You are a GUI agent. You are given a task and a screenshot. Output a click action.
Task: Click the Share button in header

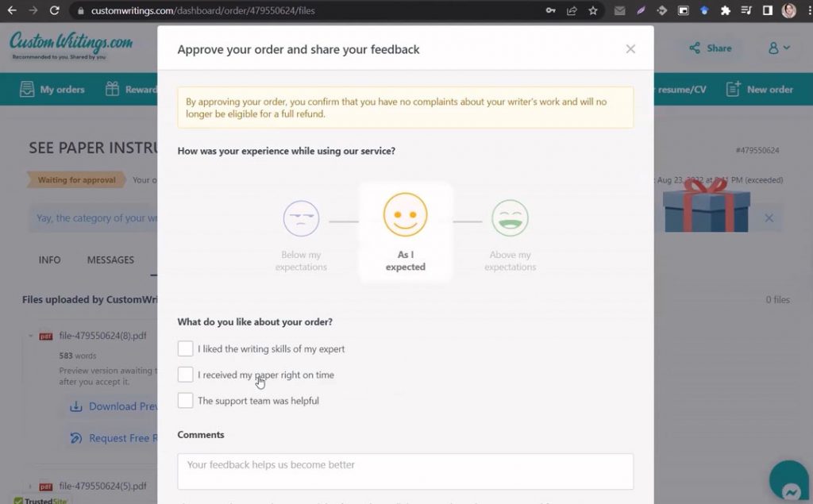click(711, 48)
